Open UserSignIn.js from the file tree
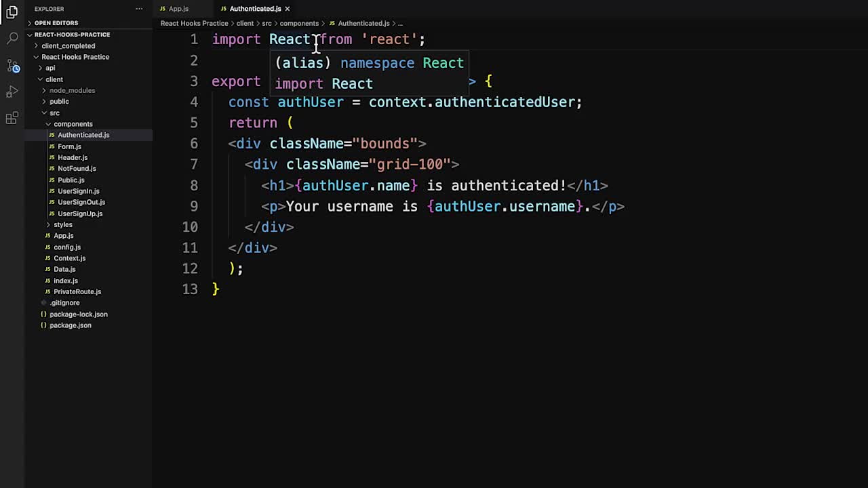 point(78,191)
